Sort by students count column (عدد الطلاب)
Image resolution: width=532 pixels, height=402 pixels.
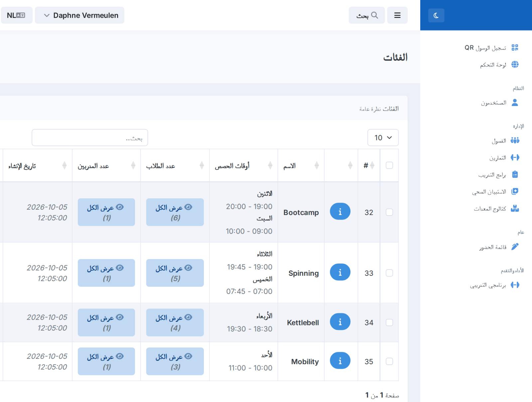(175, 165)
